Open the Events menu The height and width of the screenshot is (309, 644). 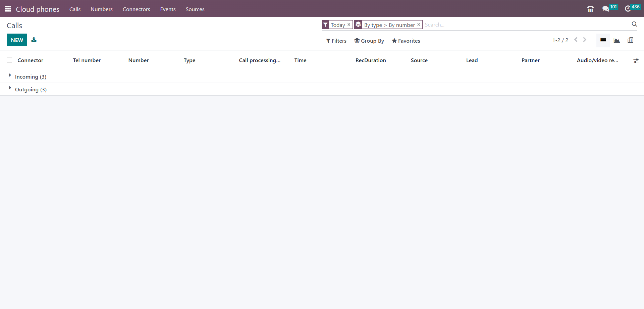[168, 9]
